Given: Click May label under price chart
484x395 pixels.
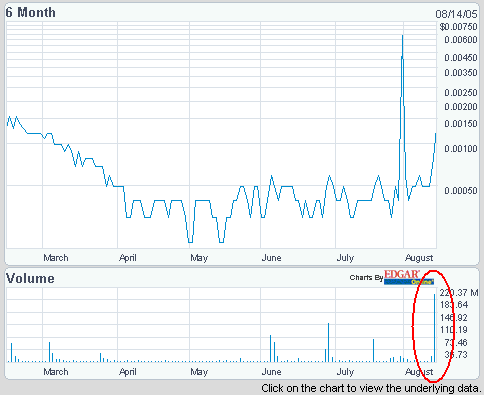Looking at the screenshot, I should tap(199, 258).
